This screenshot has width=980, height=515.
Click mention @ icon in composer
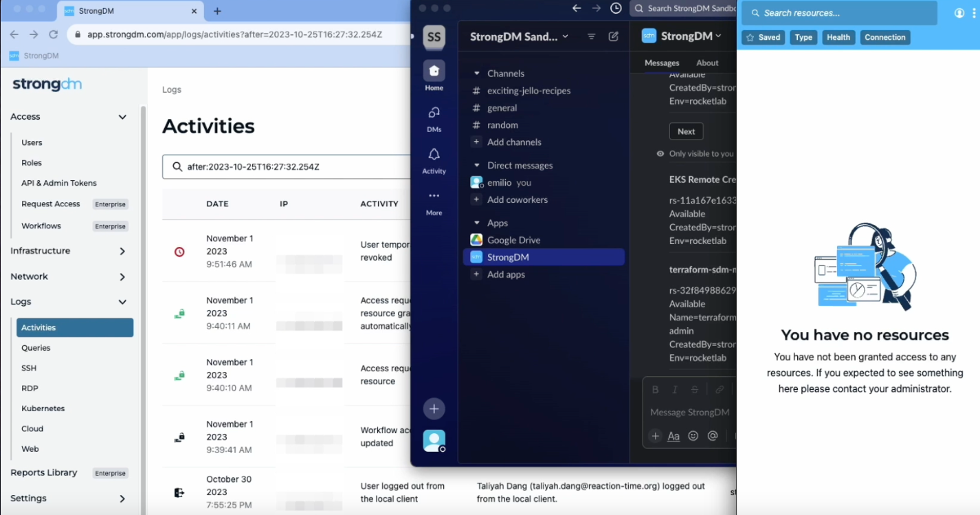[x=713, y=436]
